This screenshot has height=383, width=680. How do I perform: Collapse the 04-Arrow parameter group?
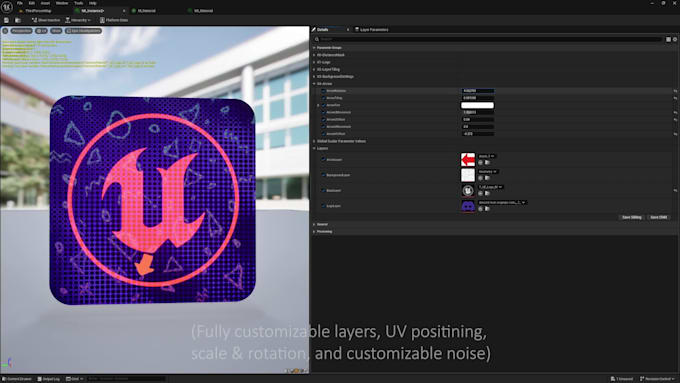pos(314,84)
